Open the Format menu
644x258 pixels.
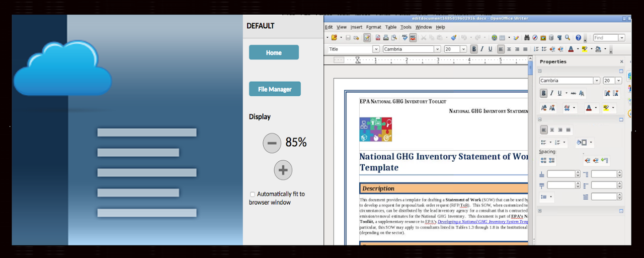374,27
